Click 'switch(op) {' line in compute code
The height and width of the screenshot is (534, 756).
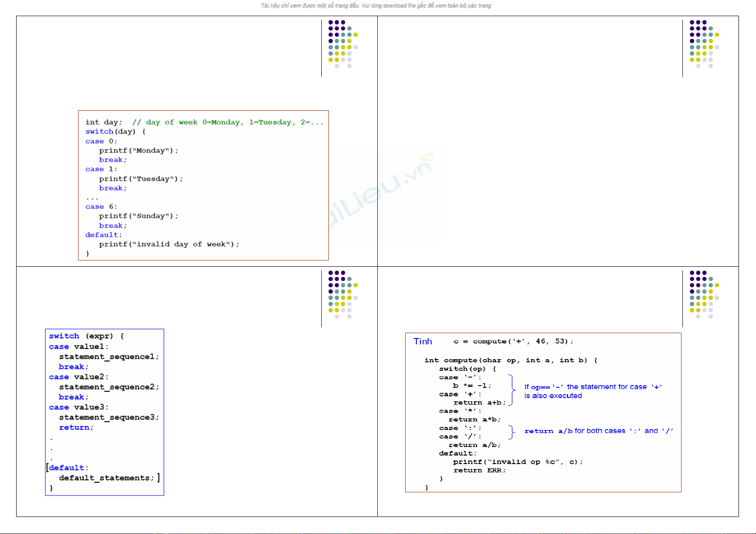467,369
